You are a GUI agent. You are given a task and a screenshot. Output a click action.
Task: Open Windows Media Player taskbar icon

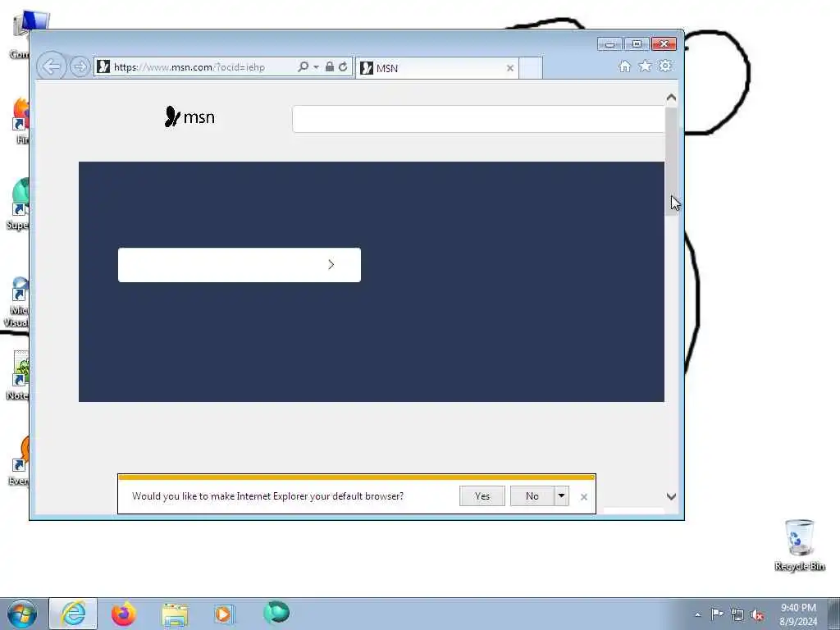click(x=224, y=614)
